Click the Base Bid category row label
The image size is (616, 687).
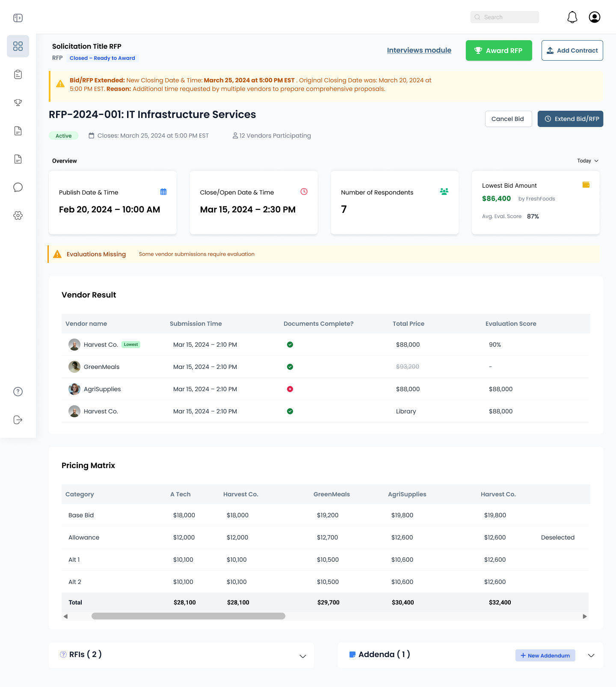coord(81,515)
